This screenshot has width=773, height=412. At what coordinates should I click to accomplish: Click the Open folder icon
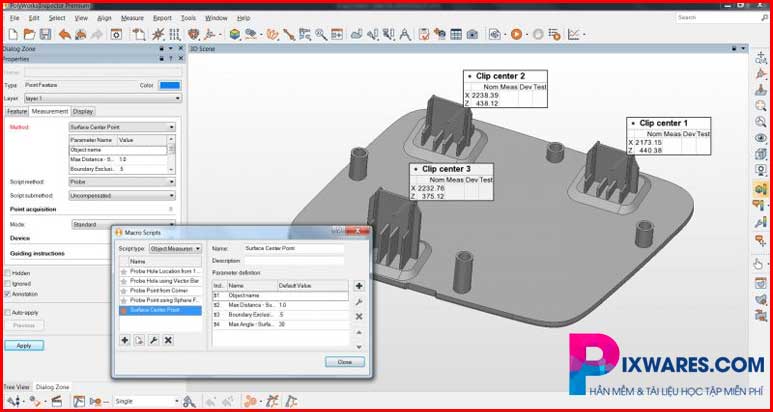(x=30, y=34)
